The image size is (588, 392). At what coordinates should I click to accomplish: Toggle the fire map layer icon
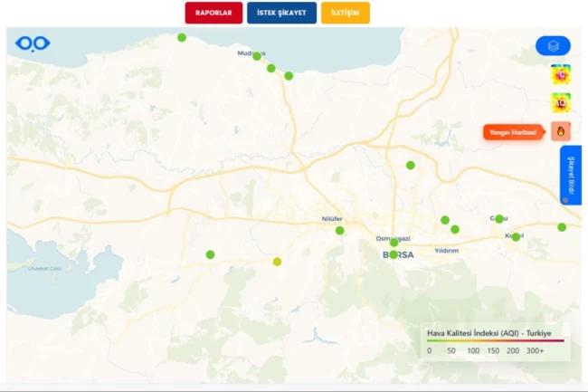(x=560, y=131)
